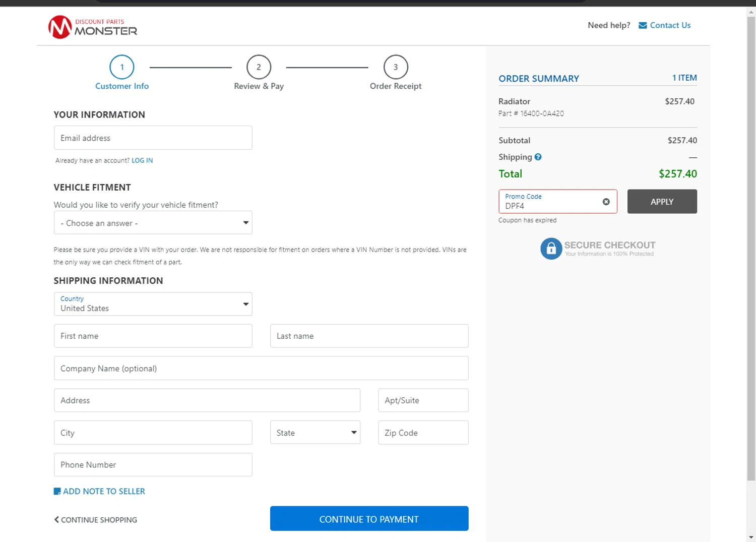Click the Shipping help question-mark icon

[538, 157]
